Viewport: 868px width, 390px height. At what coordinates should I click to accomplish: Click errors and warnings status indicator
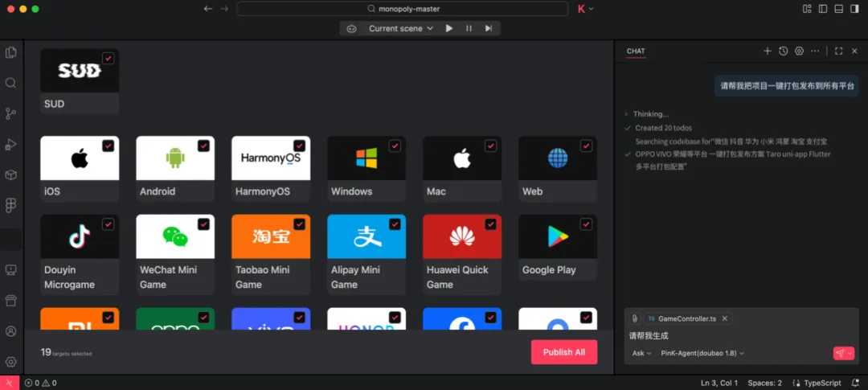40,383
